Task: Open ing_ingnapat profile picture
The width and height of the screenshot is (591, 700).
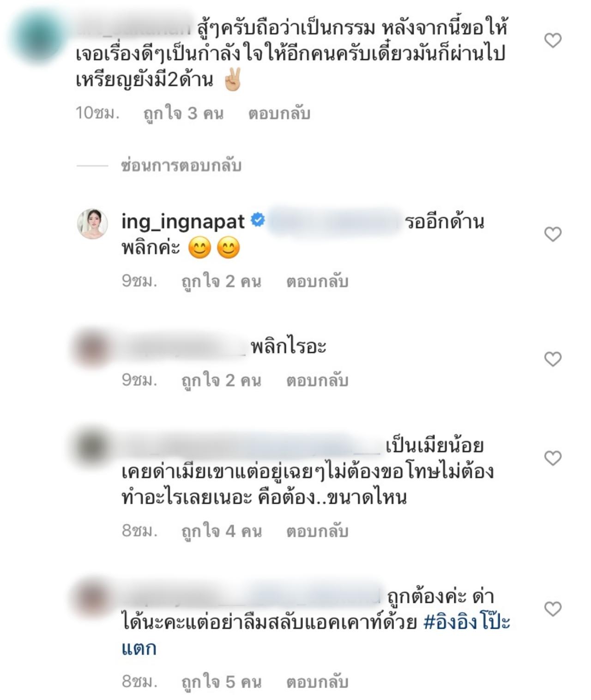Action: (x=92, y=224)
